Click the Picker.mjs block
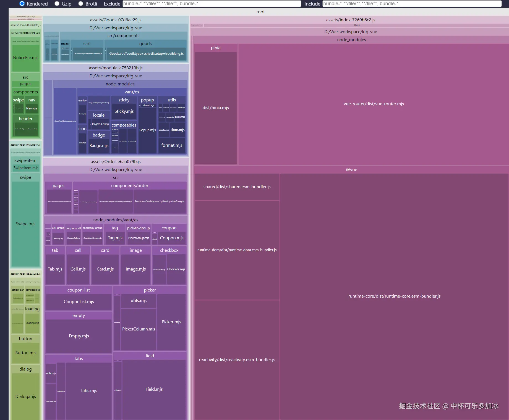509x420 pixels. (x=171, y=322)
